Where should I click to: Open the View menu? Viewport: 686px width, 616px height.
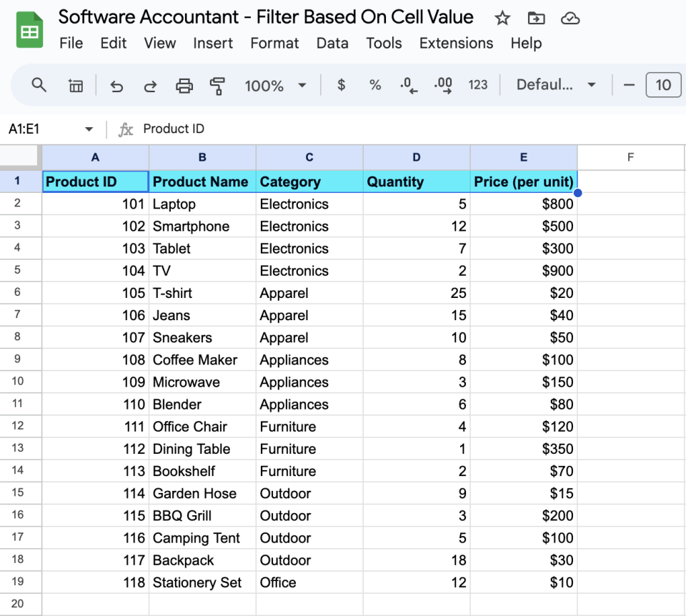159,44
